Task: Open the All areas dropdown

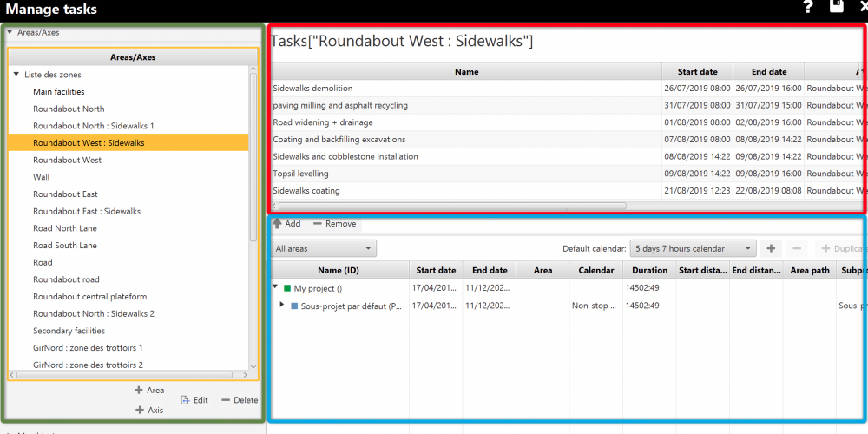Action: click(x=324, y=248)
